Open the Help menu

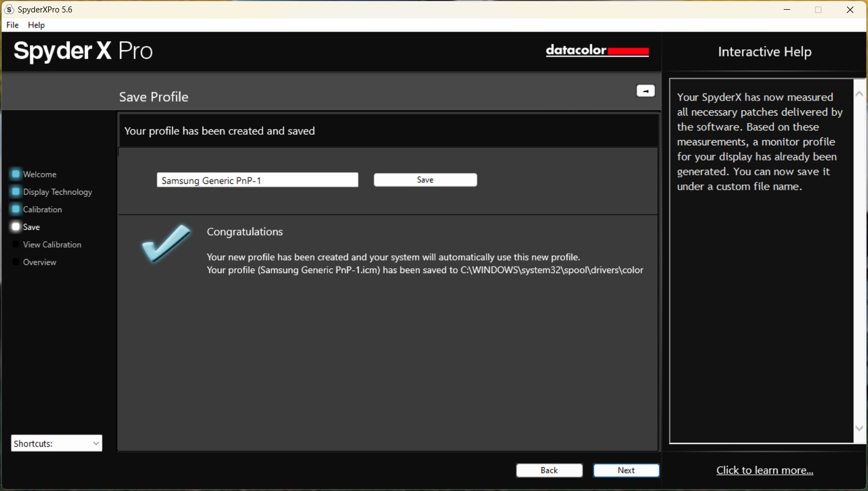pyautogui.click(x=36, y=25)
